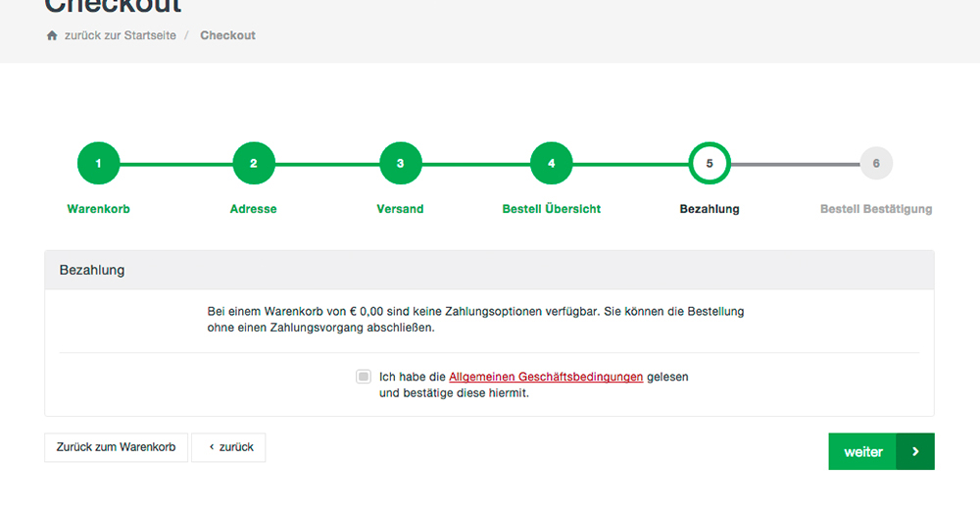Click the 'Versand' step label
Viewport: 980px width, 512px height.
tap(400, 209)
